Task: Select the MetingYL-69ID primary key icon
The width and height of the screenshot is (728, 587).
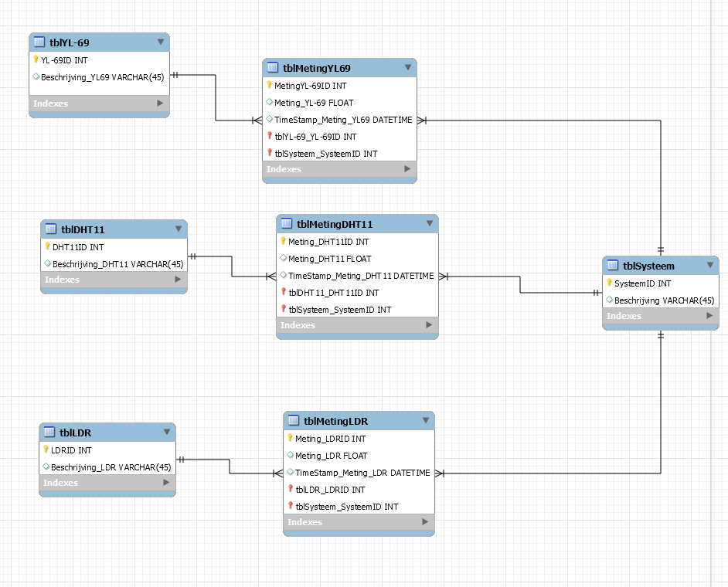Action: [269, 85]
